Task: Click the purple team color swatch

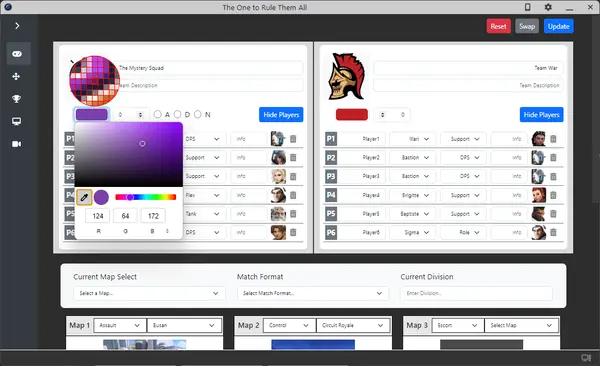Action: click(91, 114)
